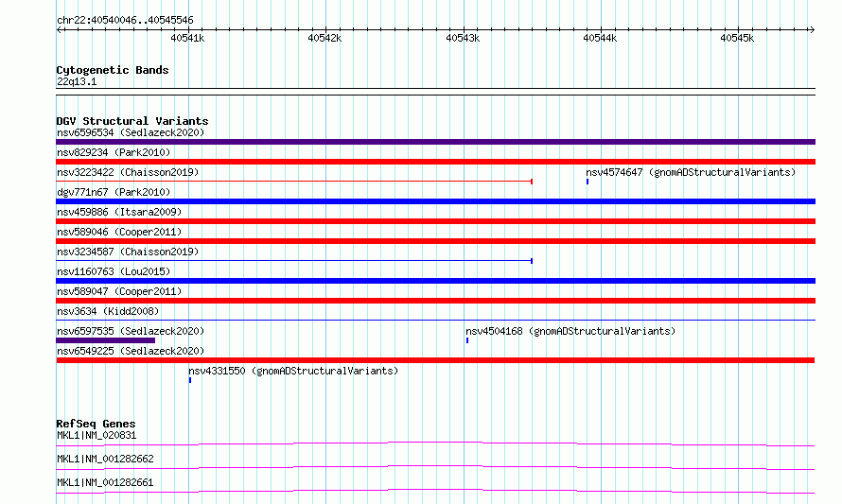This screenshot has width=842, height=504.
Task: Open the nsv6597535 (Sedlazeck2020) label
Action: pyautogui.click(x=131, y=331)
